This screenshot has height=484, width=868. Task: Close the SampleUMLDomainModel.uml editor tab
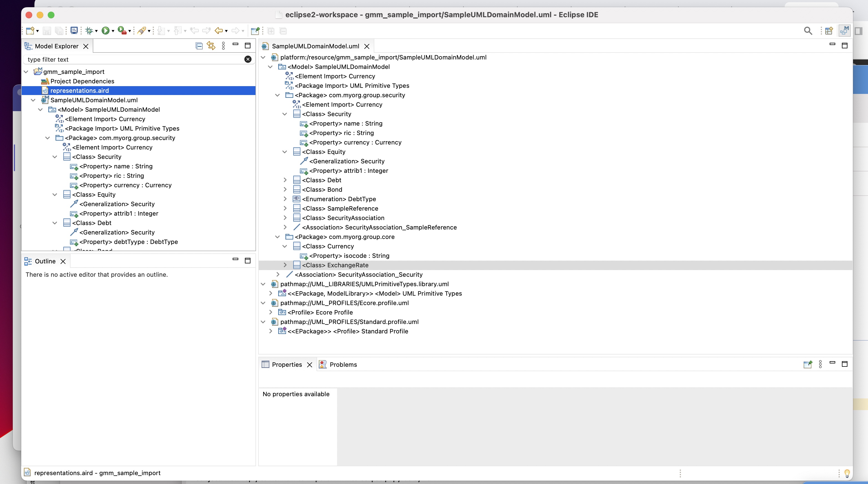(367, 46)
